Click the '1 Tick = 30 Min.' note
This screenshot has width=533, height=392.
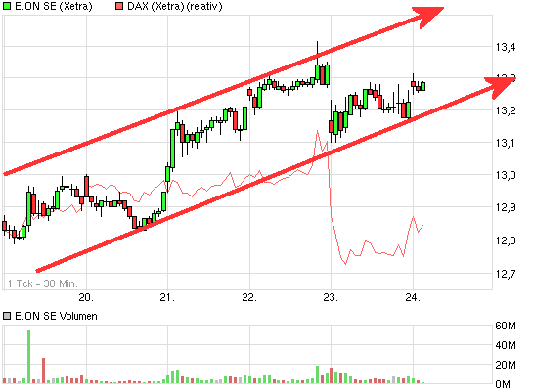[43, 283]
